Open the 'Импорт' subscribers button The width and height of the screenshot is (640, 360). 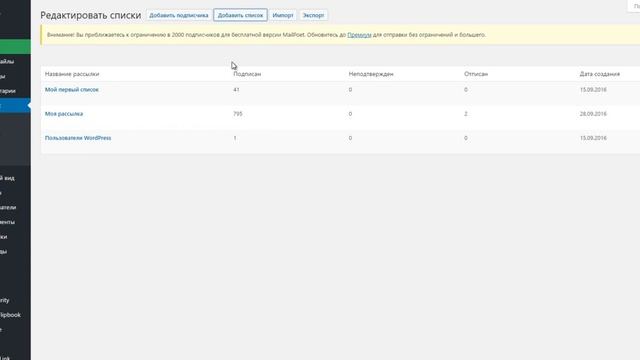click(283, 15)
